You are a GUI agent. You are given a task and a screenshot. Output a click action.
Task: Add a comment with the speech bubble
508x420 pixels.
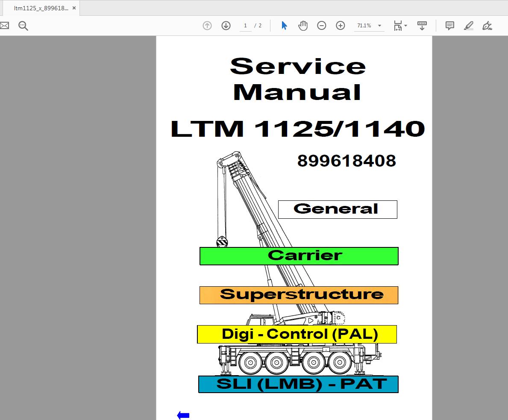tap(450, 26)
